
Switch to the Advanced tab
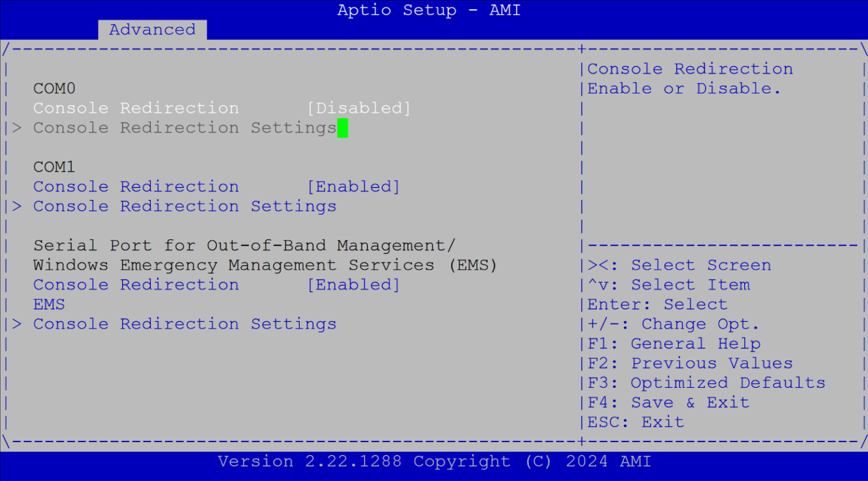tap(152, 29)
